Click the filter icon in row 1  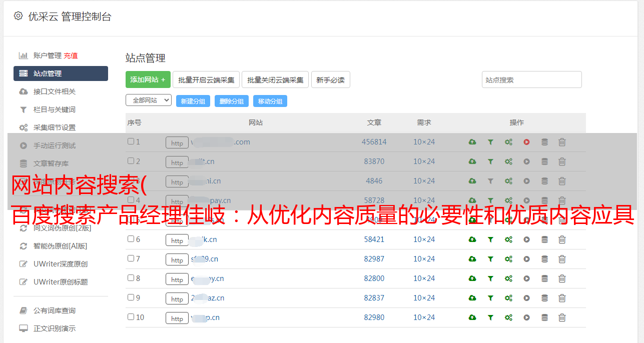[x=490, y=142]
